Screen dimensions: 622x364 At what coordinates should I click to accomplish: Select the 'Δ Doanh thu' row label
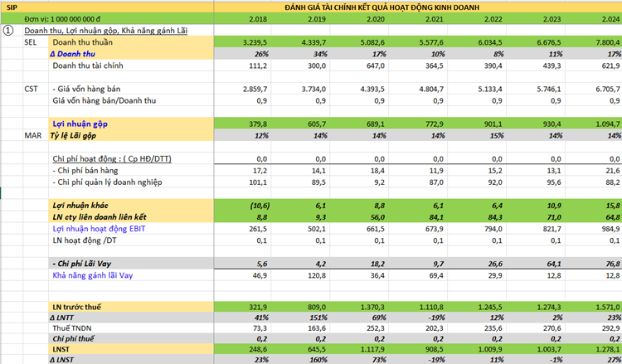pyautogui.click(x=74, y=54)
